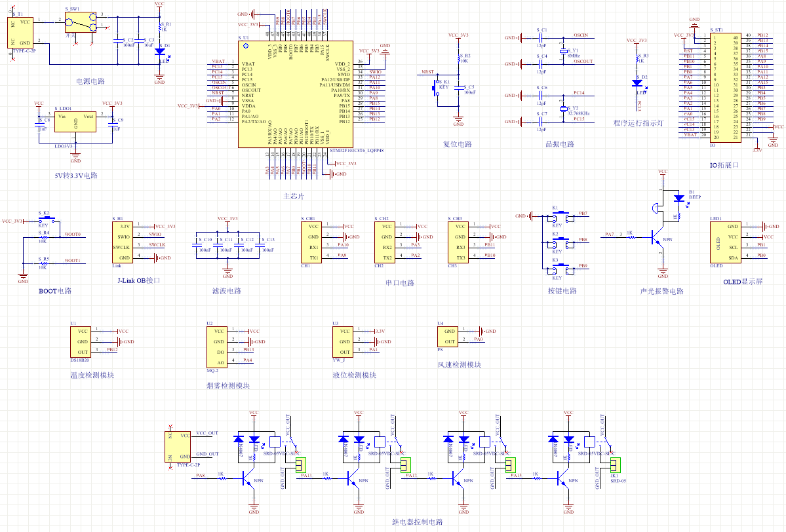
Task: Select the S_CH1 serial port connector
Action: click(311, 242)
